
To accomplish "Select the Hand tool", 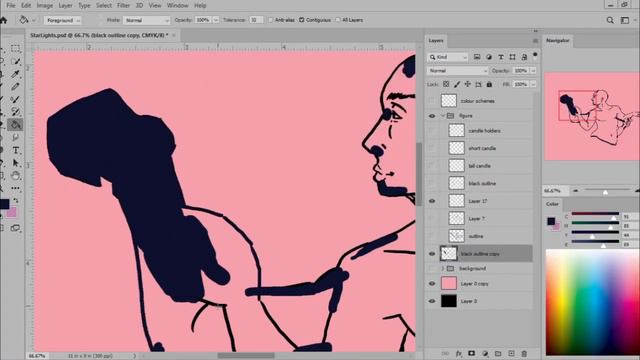I will pos(16,176).
